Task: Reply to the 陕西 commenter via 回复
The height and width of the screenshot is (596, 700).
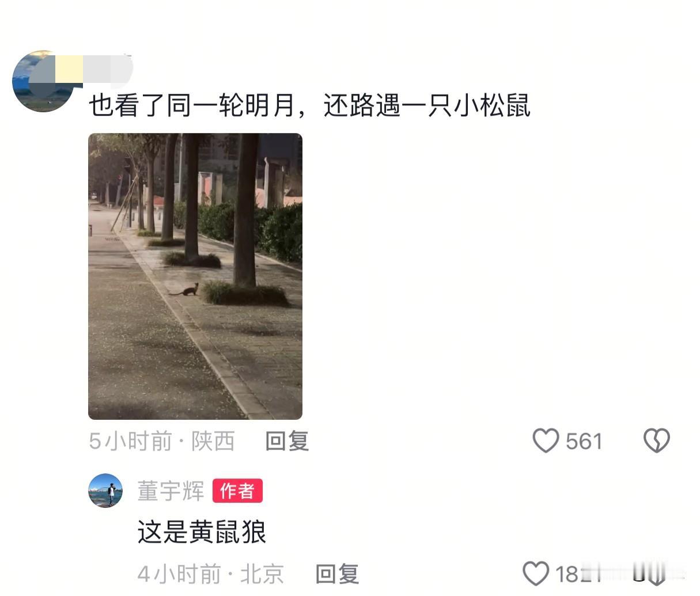Action: tap(287, 442)
